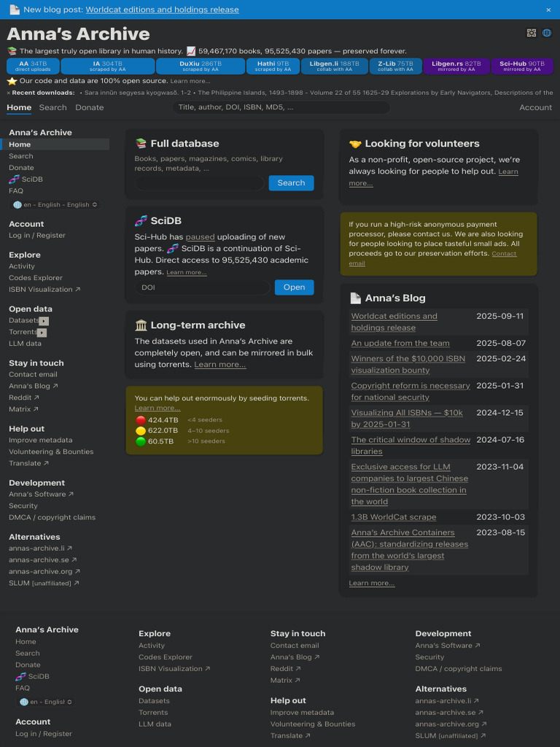Click the globe language icon in header
Image resolution: width=560 pixels, height=747 pixels.
[547, 33]
